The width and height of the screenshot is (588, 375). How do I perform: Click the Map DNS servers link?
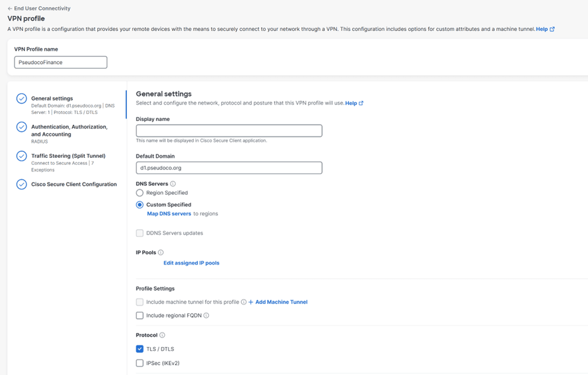[x=168, y=213]
